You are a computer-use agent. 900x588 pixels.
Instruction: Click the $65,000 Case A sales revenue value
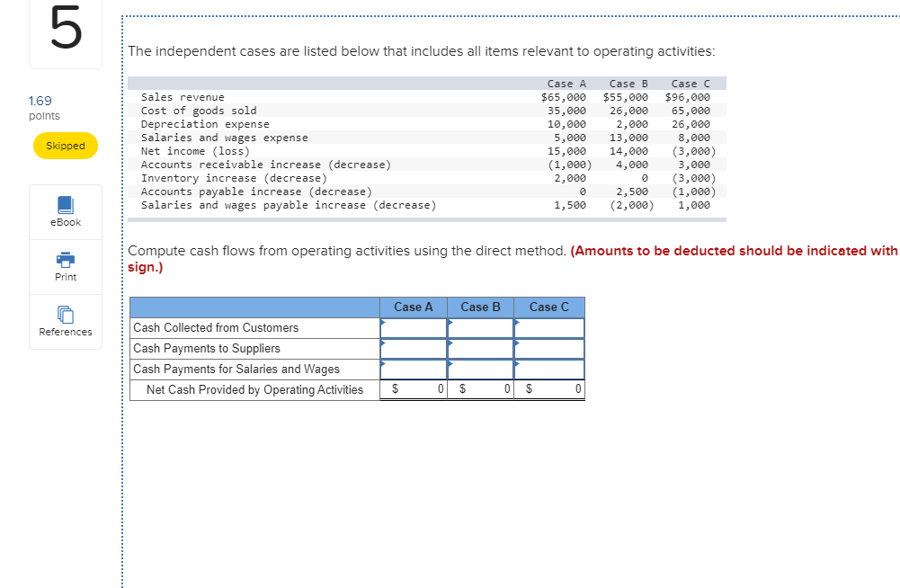pos(564,97)
